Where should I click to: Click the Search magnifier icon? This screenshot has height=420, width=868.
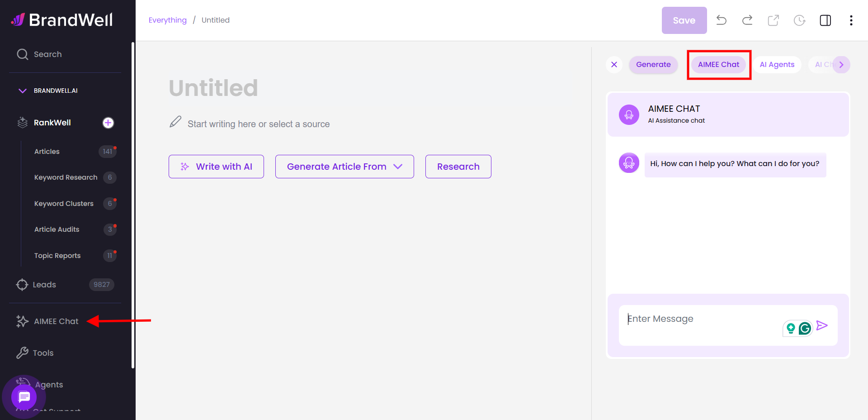pos(22,54)
